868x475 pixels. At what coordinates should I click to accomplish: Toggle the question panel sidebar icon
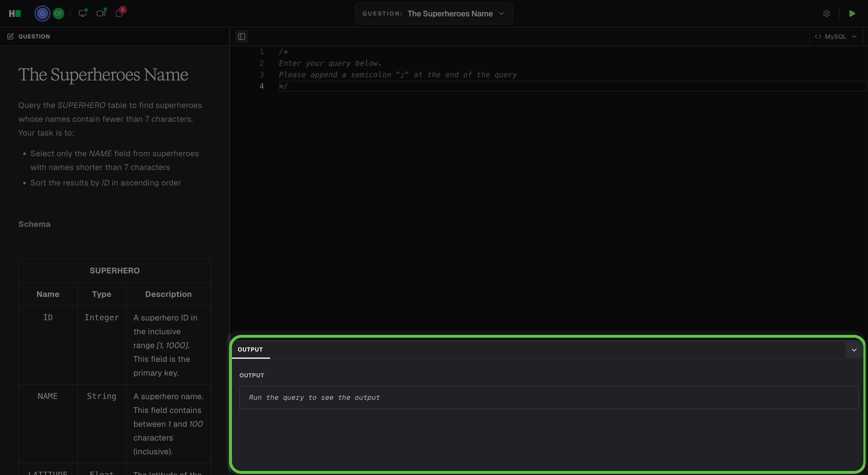242,36
